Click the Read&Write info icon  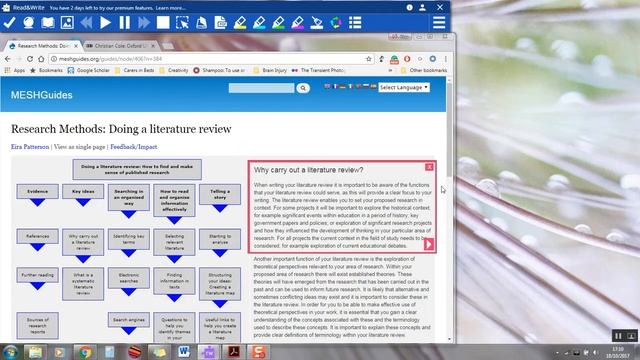409,7
